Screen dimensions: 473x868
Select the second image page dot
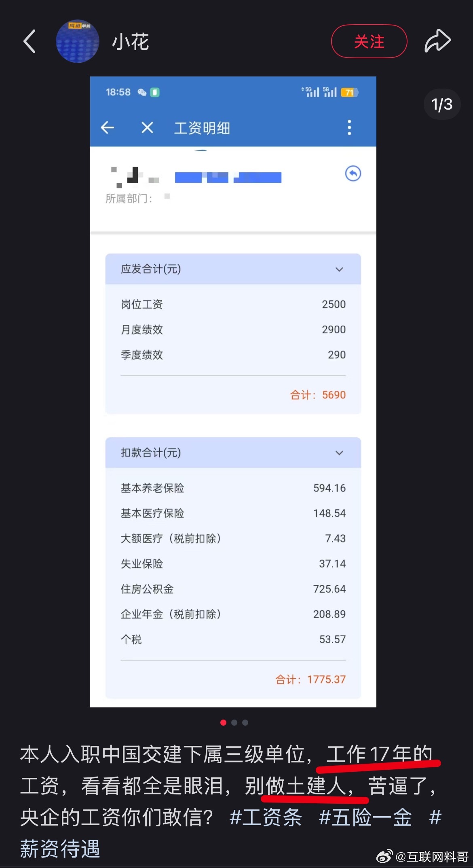tap(234, 722)
